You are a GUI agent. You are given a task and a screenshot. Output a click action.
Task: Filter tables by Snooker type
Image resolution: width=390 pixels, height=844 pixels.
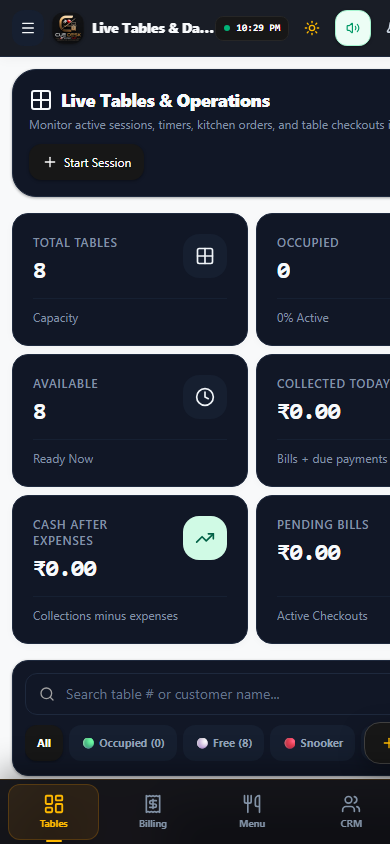[313, 743]
